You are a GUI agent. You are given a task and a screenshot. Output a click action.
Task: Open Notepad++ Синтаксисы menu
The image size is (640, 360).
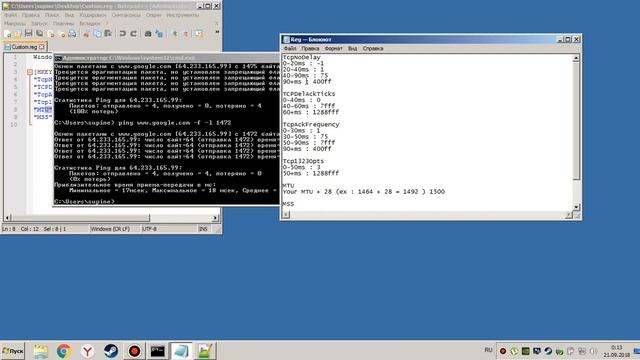(x=126, y=15)
